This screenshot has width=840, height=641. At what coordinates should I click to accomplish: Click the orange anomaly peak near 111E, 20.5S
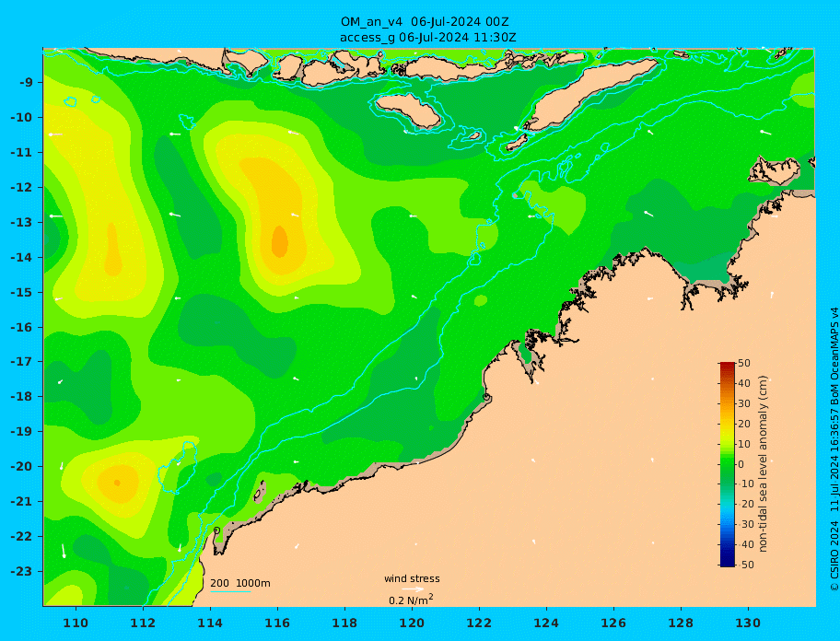(x=117, y=483)
